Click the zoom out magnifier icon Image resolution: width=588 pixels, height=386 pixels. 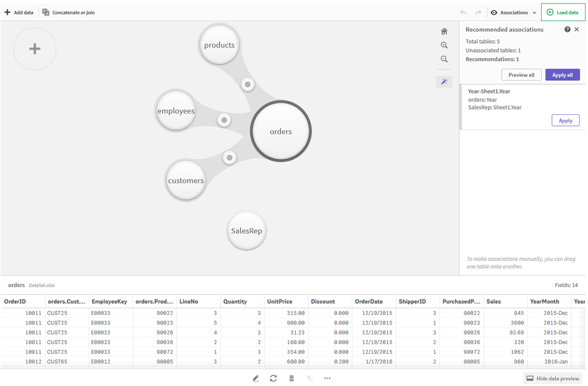[x=444, y=59]
